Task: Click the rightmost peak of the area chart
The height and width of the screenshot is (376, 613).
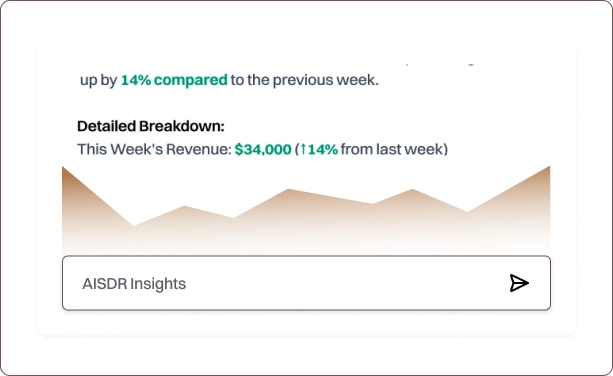Action: pyautogui.click(x=549, y=168)
